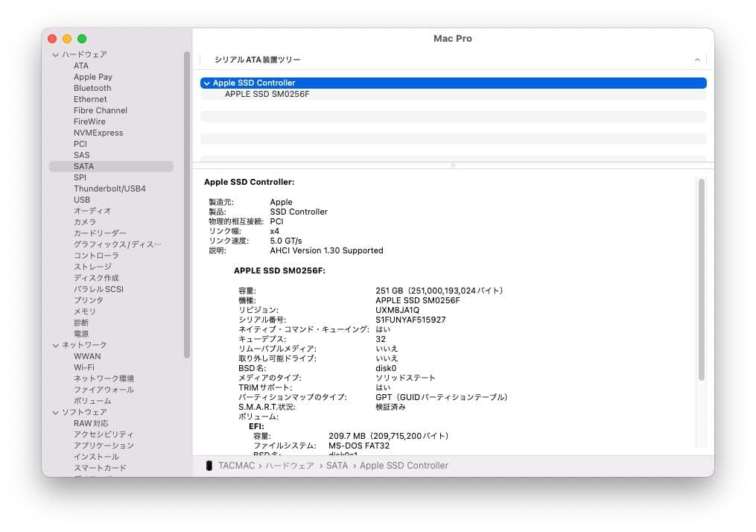Collapse the シリアルATA装置ツリー panel chevron

[696, 59]
